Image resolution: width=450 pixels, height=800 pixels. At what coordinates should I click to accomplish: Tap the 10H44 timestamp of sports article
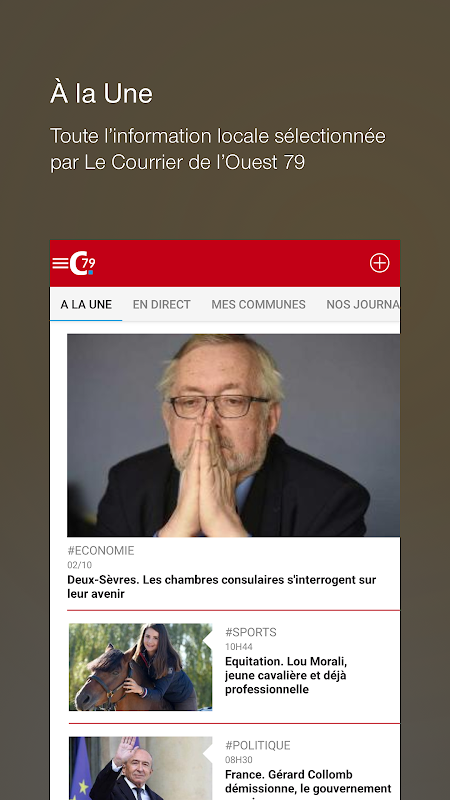click(239, 647)
